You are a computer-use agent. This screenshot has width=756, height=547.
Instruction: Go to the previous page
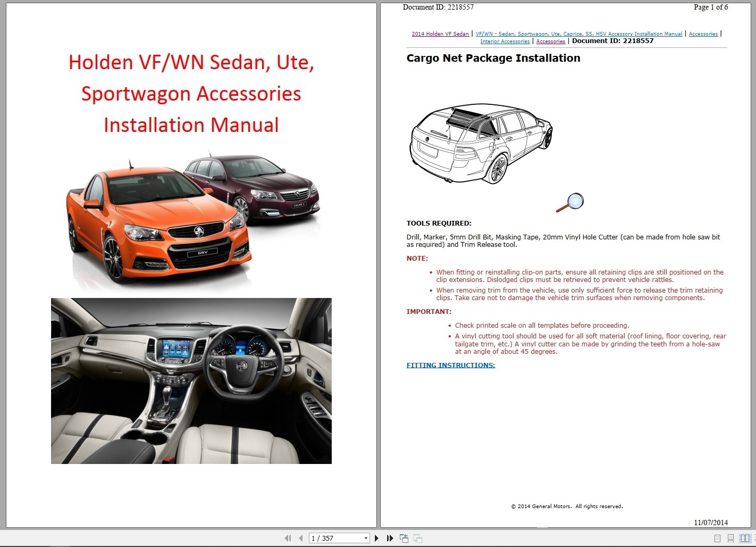coord(300,538)
